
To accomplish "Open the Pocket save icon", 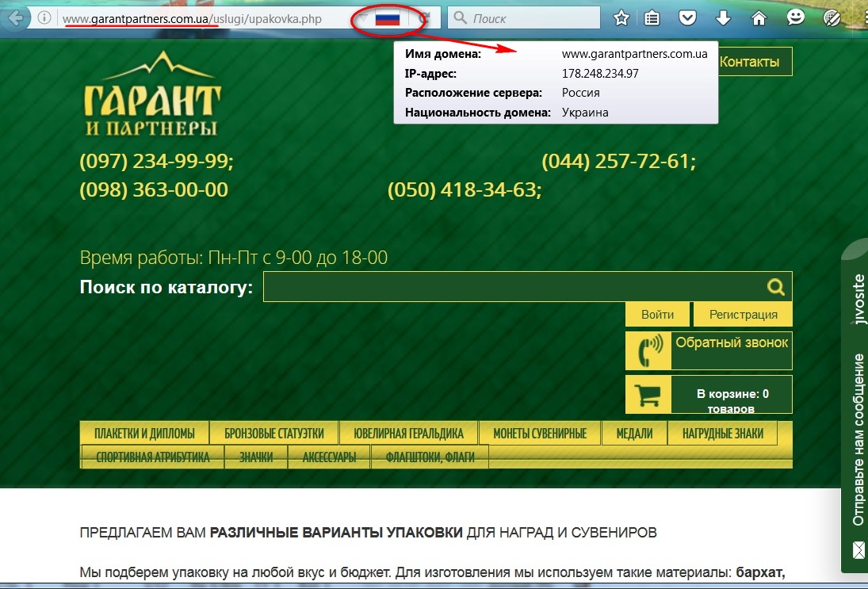I will tap(688, 17).
